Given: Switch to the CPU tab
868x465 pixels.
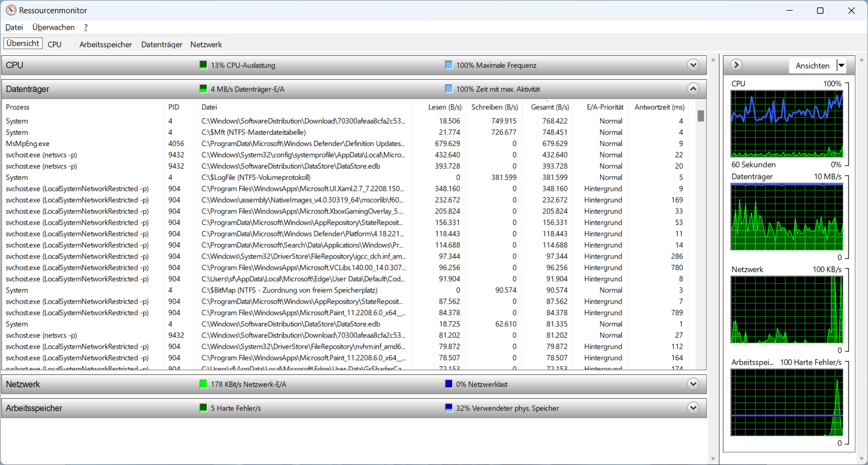Looking at the screenshot, I should pos(55,45).
